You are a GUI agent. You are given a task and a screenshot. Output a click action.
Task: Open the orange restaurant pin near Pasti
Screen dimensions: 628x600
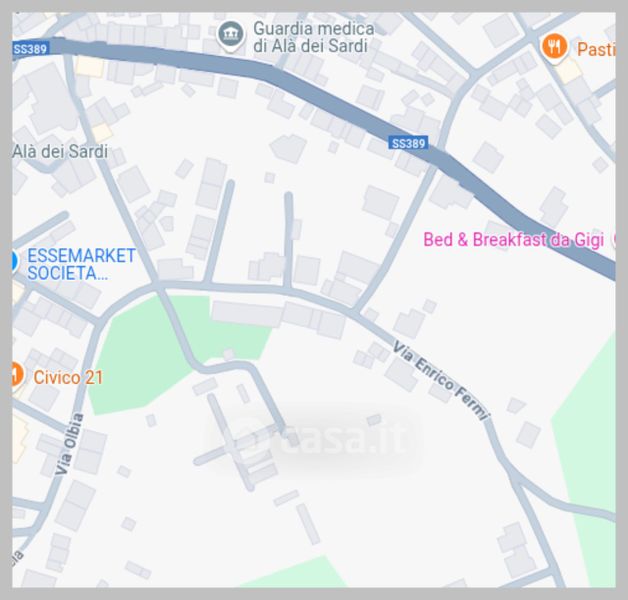point(554,47)
